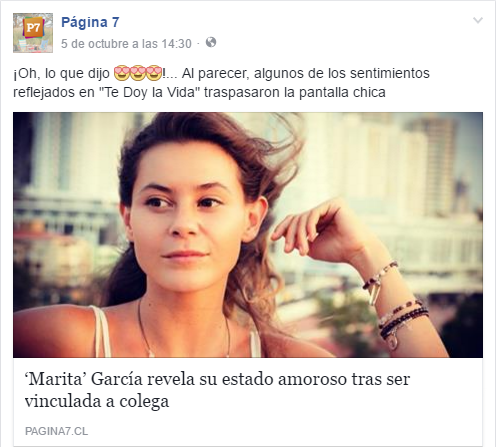Click headline line 'vinculada a colega'
The image size is (496, 447).
pyautogui.click(x=97, y=401)
